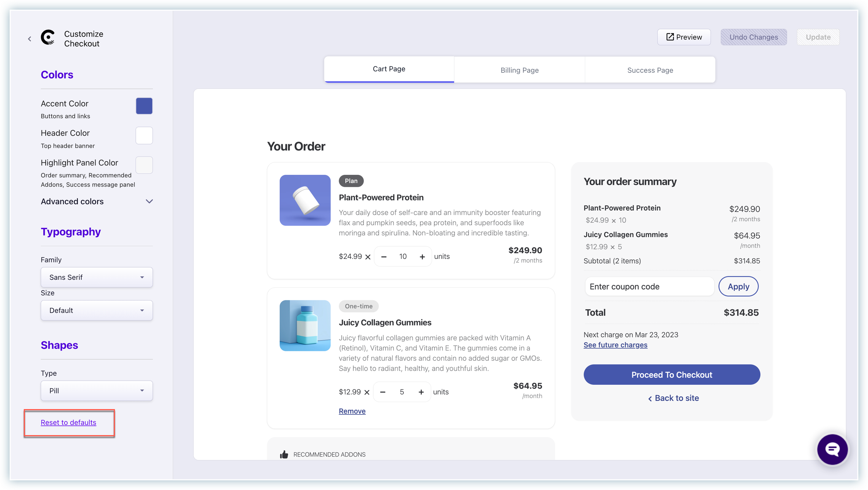The height and width of the screenshot is (490, 868).
Task: Click the quantity value 10 field
Action: coord(403,257)
